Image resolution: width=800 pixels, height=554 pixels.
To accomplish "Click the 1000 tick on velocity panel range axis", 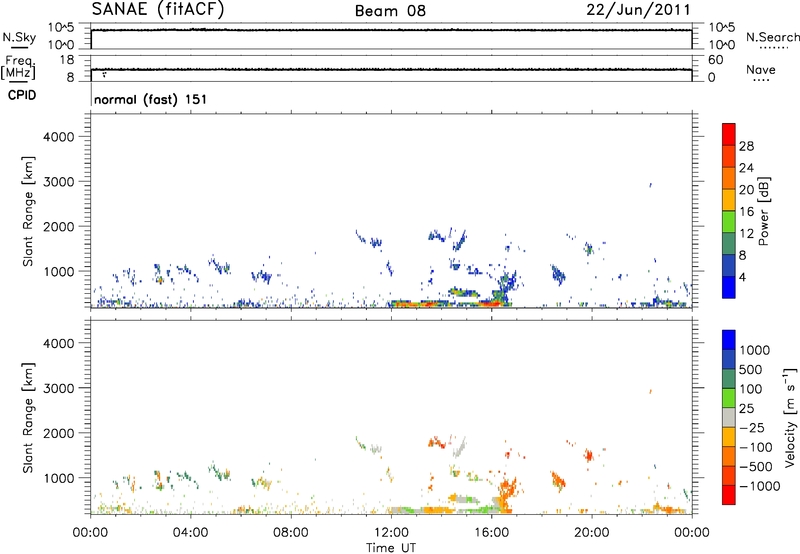I will coord(59,478).
